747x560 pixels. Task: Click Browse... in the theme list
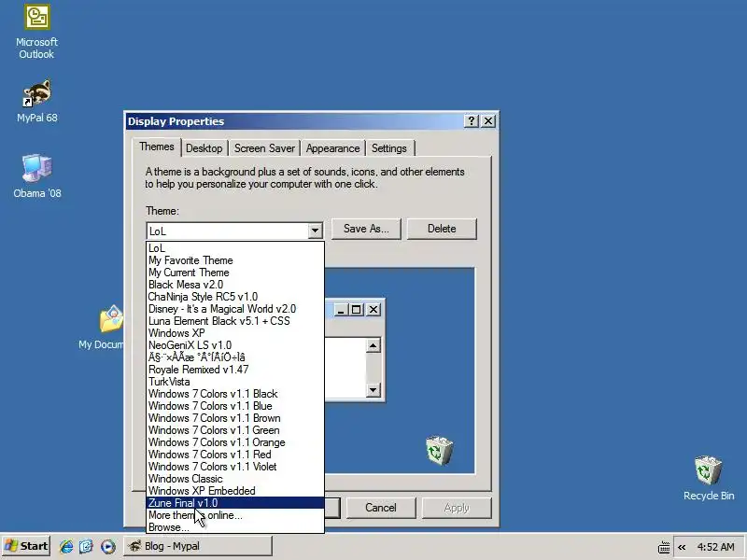click(235, 527)
